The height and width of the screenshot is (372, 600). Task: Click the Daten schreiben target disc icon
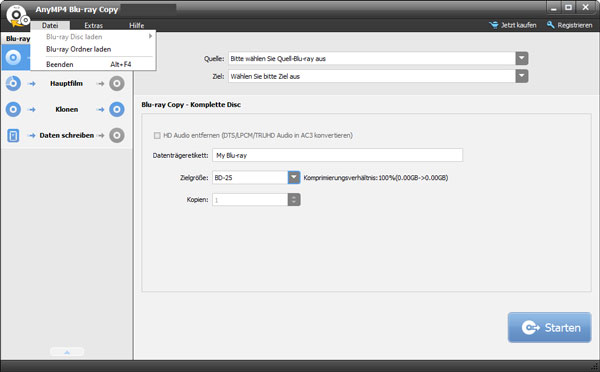(x=117, y=135)
